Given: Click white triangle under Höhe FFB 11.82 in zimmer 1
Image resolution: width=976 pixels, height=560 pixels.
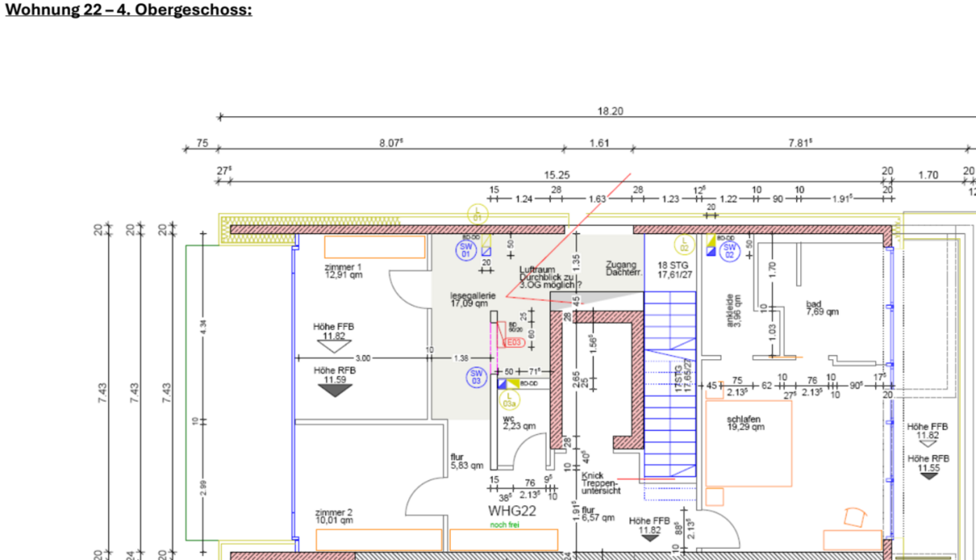Looking at the screenshot, I should tap(335, 346).
